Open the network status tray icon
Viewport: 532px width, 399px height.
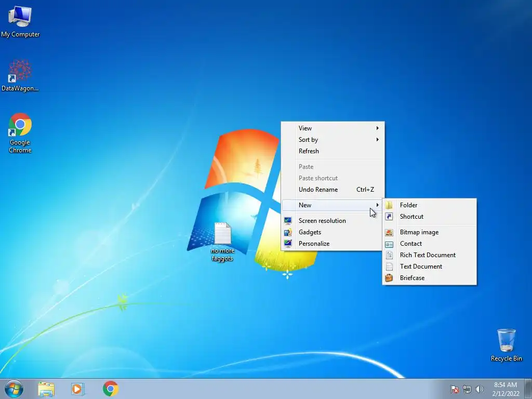(467, 389)
